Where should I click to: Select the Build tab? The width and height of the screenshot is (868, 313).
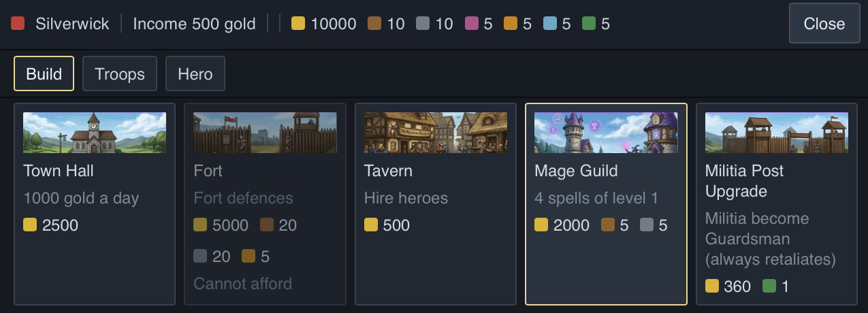pos(44,73)
